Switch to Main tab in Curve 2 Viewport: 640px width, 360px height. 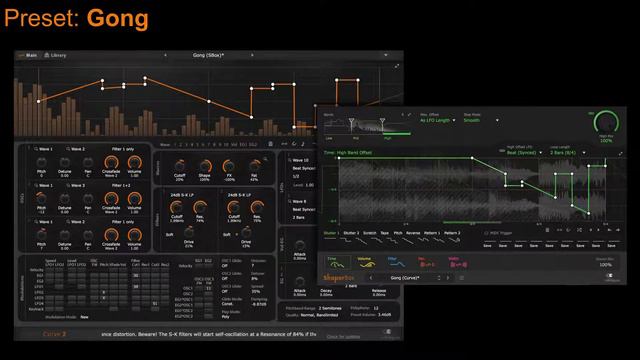pyautogui.click(x=28, y=55)
